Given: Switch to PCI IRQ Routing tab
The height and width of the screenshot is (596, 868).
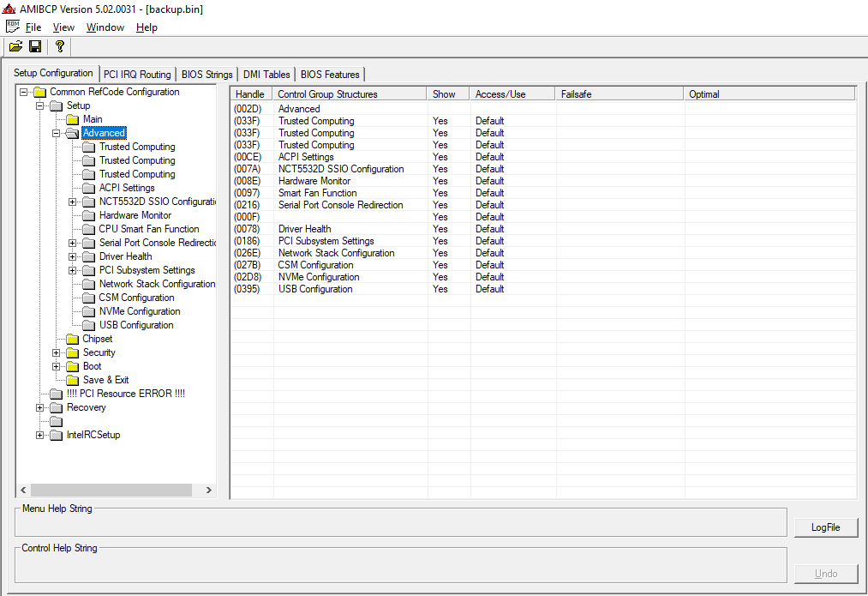Looking at the screenshot, I should (137, 75).
